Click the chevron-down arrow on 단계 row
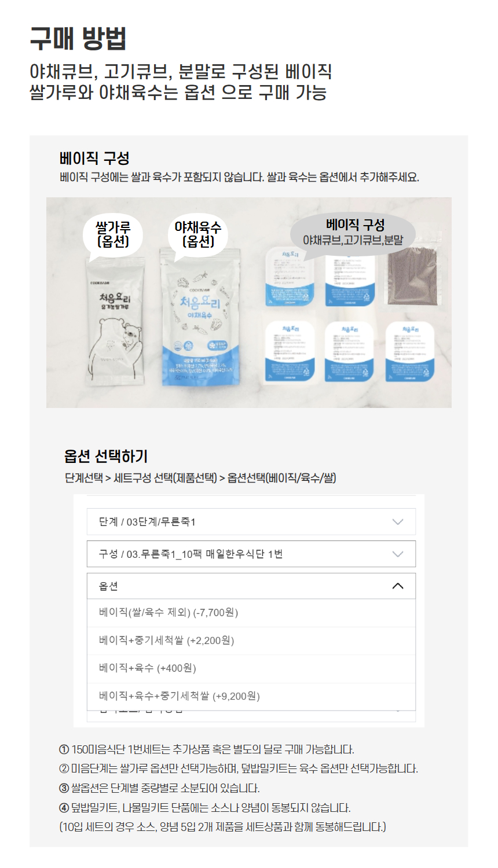498x868 pixels. [398, 521]
